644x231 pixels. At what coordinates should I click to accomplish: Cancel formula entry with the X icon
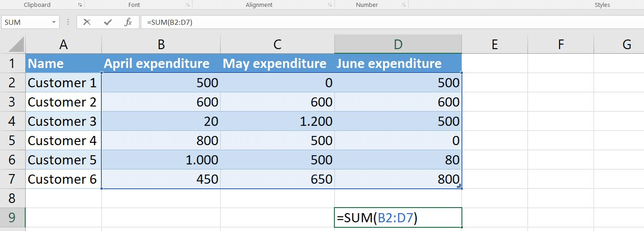[x=87, y=22]
